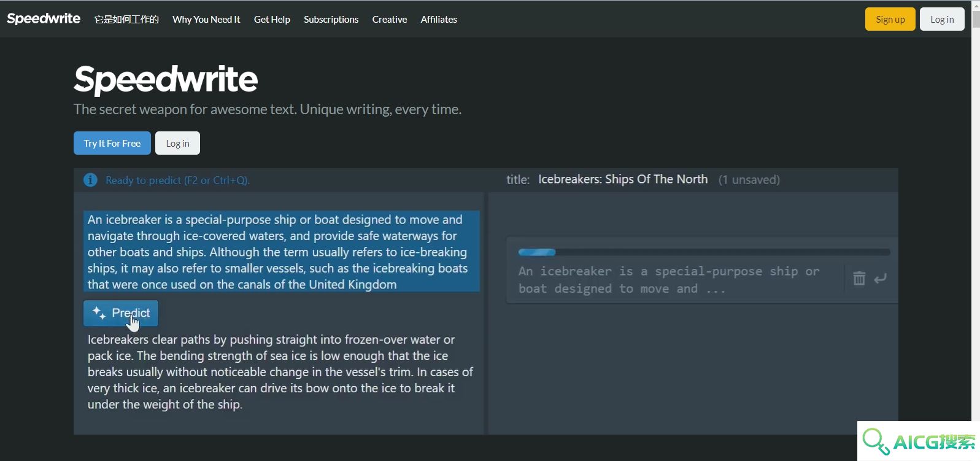The width and height of the screenshot is (980, 461).
Task: Click the Log in button in navbar
Action: 942,19
